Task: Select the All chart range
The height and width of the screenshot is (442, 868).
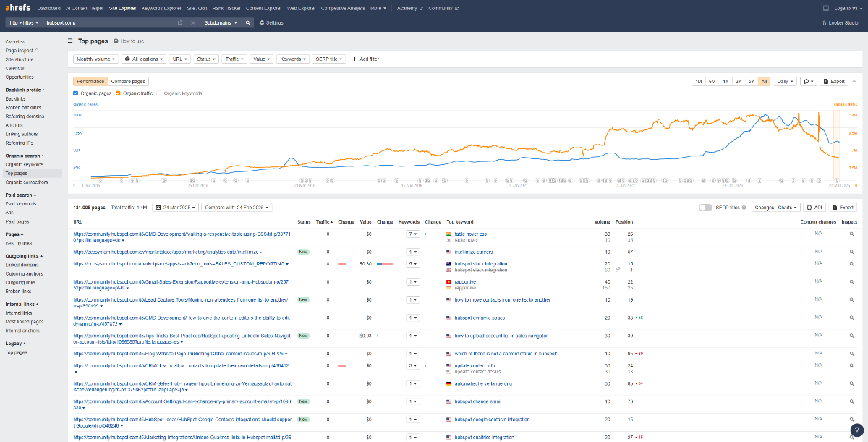Action: [764, 82]
